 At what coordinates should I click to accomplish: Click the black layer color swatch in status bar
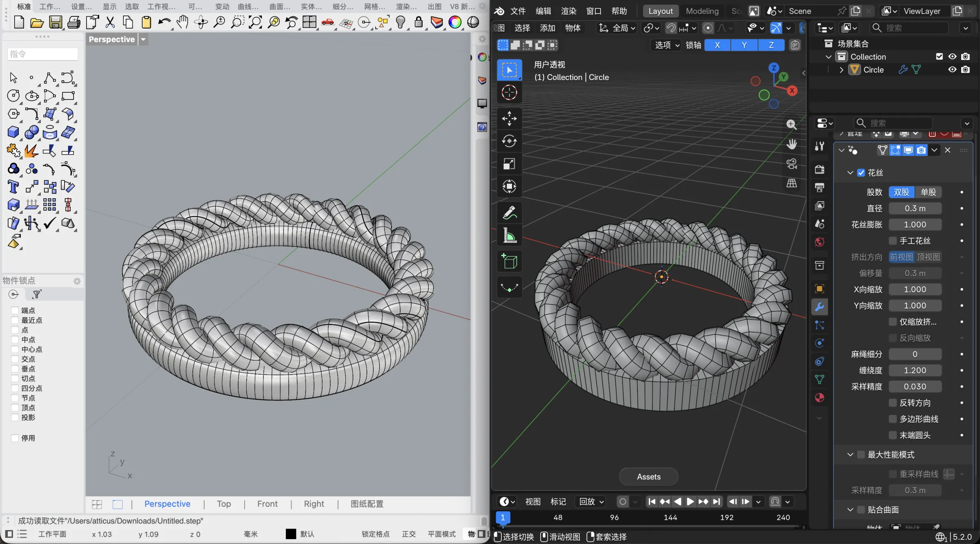[291, 534]
